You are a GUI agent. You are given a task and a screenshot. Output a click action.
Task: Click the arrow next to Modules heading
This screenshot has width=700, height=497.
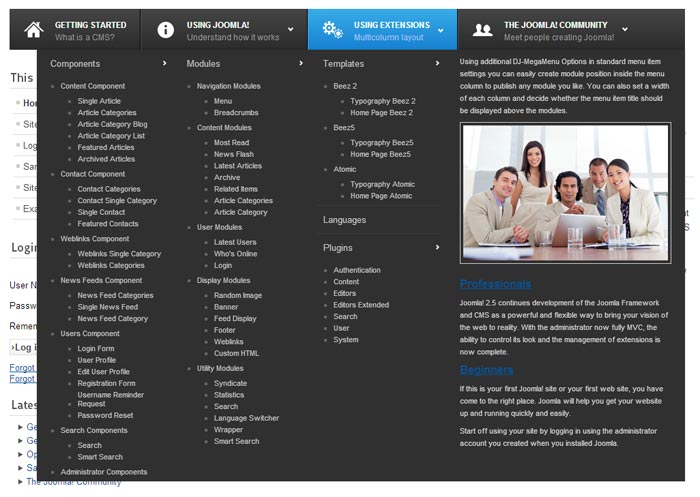(301, 63)
